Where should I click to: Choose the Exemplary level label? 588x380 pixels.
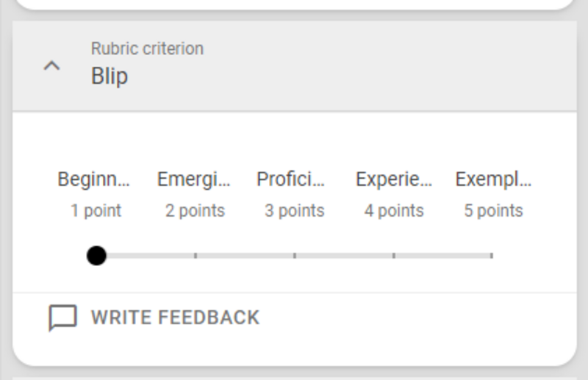coord(493,179)
